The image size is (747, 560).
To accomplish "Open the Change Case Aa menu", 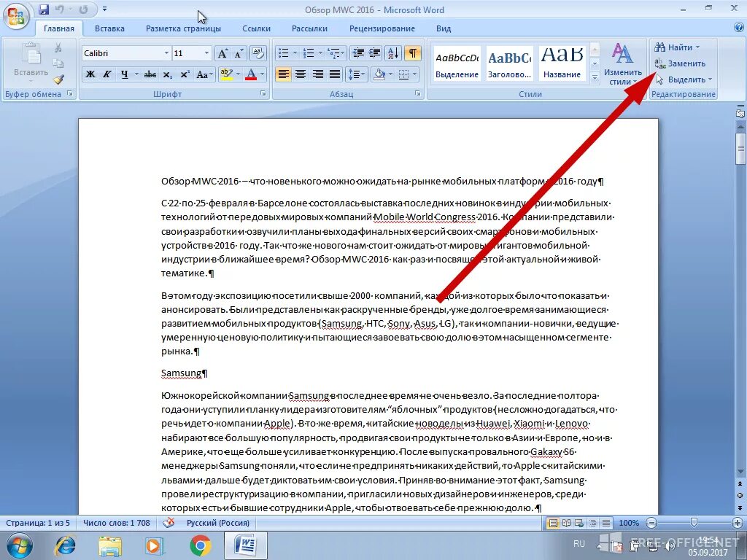I will point(204,74).
